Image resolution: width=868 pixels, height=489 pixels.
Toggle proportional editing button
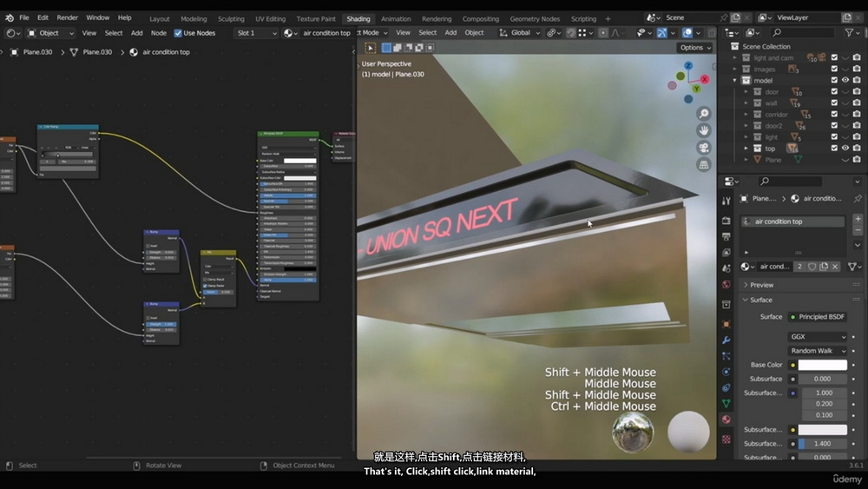(603, 33)
